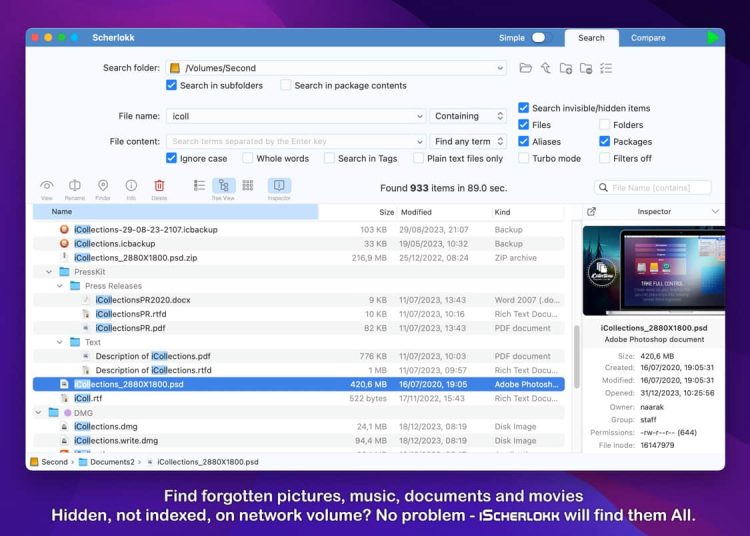Viewport: 750px width, 536px height.
Task: Click the green start search play button
Action: (x=713, y=38)
